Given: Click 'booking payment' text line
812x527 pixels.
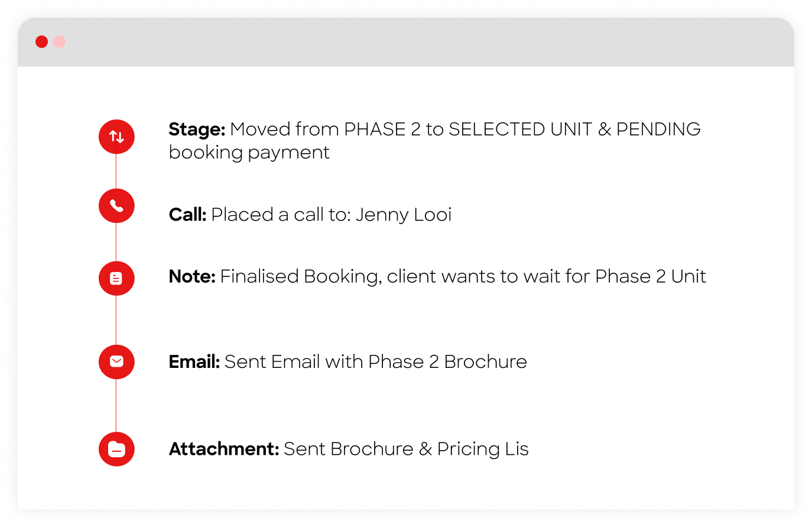Looking at the screenshot, I should click(249, 153).
